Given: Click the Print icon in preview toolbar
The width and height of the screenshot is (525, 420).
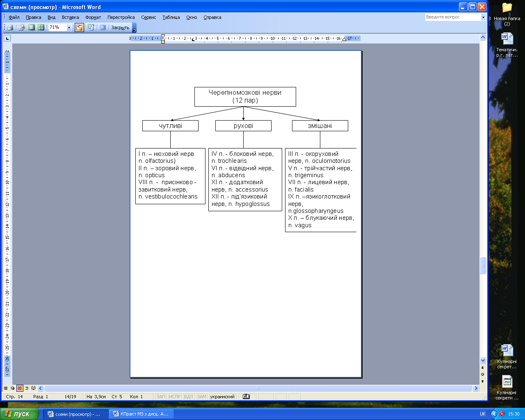Looking at the screenshot, I should click(10, 27).
